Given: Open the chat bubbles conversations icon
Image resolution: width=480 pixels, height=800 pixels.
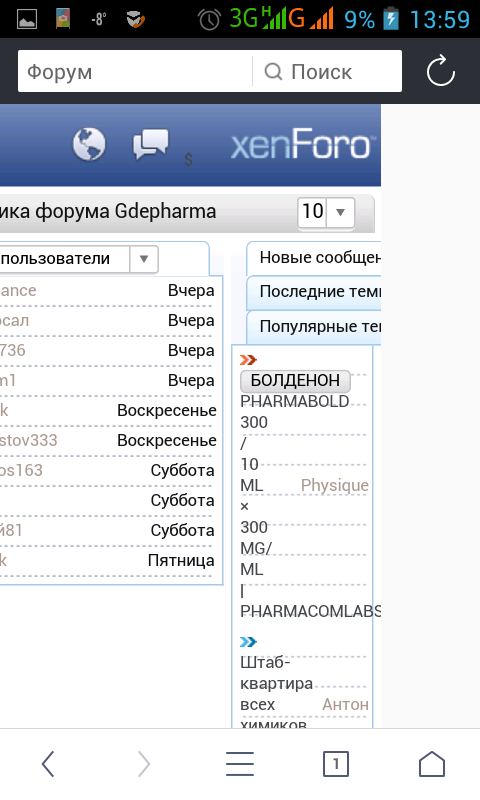Looking at the screenshot, I should coord(150,144).
